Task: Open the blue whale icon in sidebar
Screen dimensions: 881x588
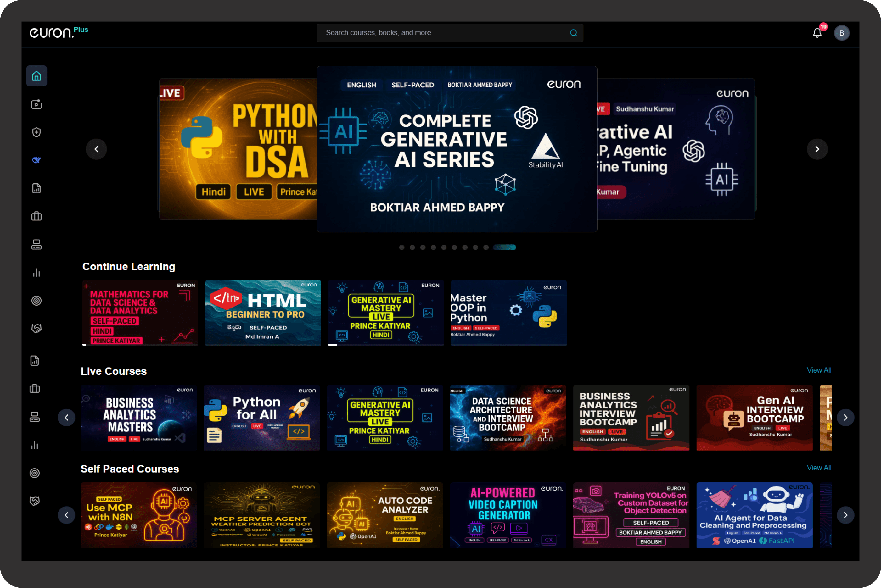Action: (x=36, y=160)
